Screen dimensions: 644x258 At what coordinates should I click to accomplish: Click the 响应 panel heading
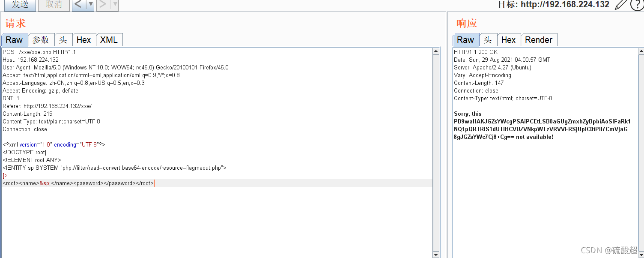pos(467,23)
